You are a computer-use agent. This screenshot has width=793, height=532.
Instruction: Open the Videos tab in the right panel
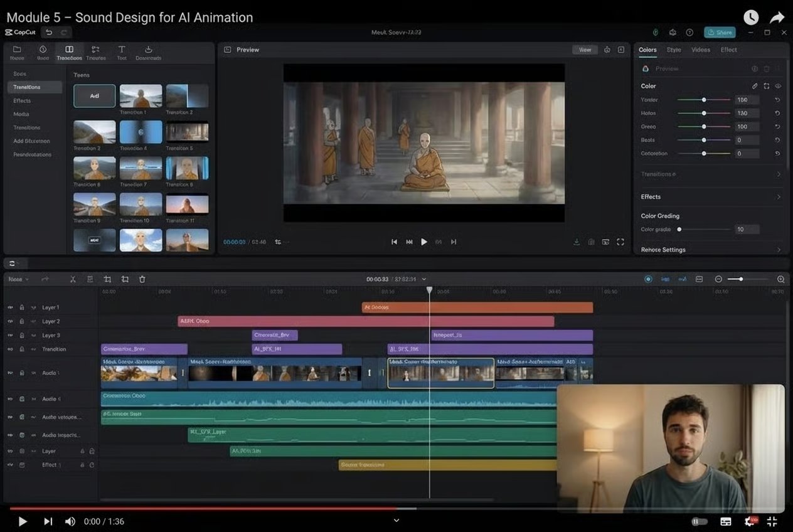coord(701,50)
